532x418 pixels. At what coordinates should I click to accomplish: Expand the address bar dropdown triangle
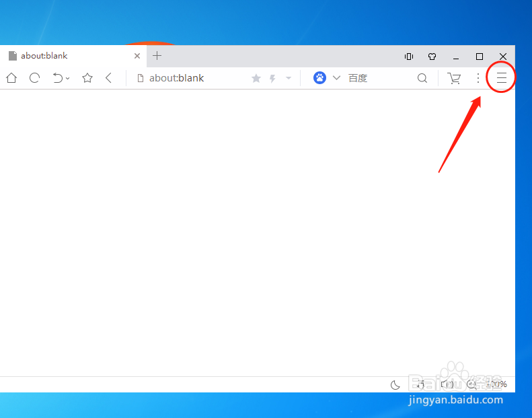pos(289,78)
